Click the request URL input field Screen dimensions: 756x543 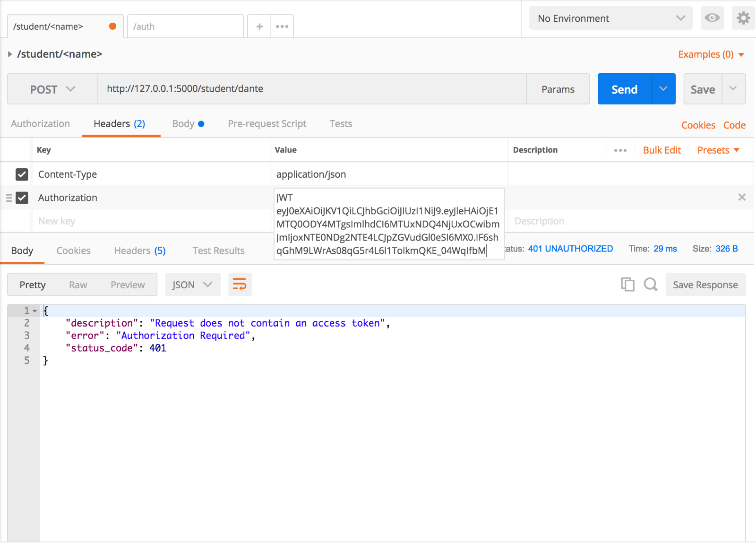click(x=312, y=89)
